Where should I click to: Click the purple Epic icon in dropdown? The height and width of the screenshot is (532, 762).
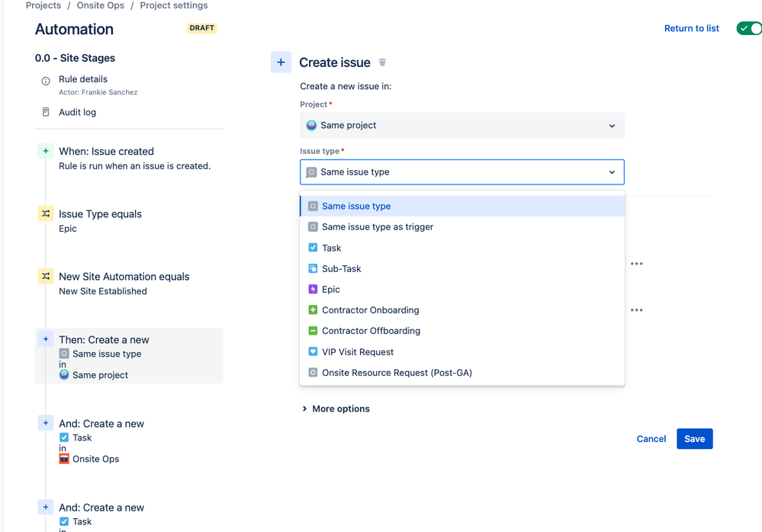pos(313,290)
